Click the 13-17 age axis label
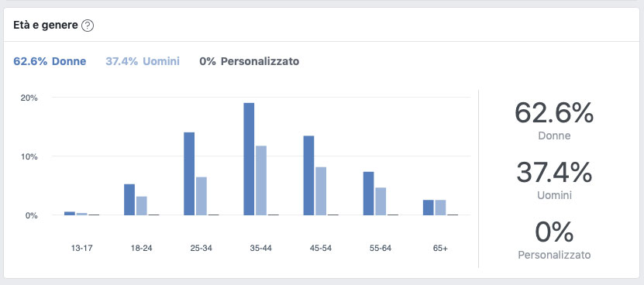The height and width of the screenshot is (285, 644). click(x=81, y=249)
